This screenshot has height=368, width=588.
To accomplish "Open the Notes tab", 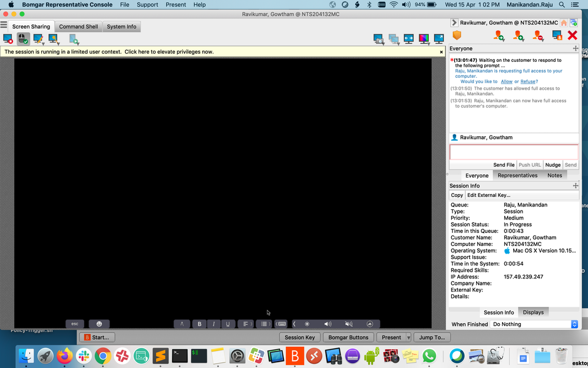I will coord(554,175).
